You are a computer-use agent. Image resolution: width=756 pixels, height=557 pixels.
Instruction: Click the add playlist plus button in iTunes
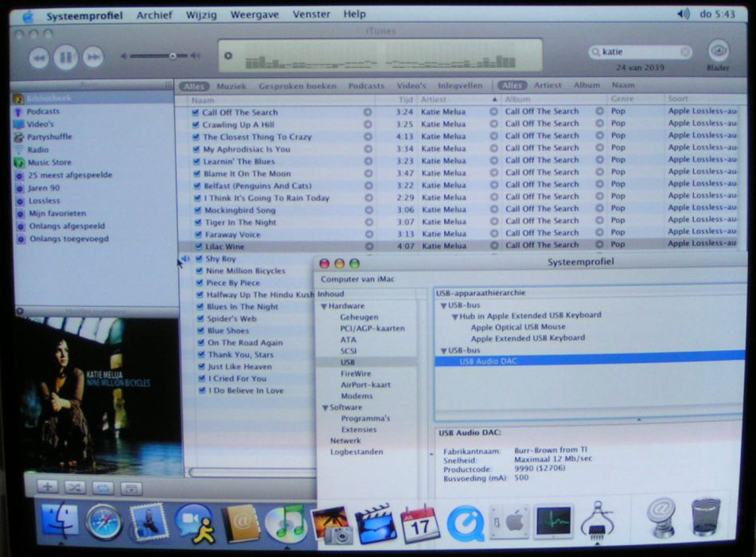point(47,487)
